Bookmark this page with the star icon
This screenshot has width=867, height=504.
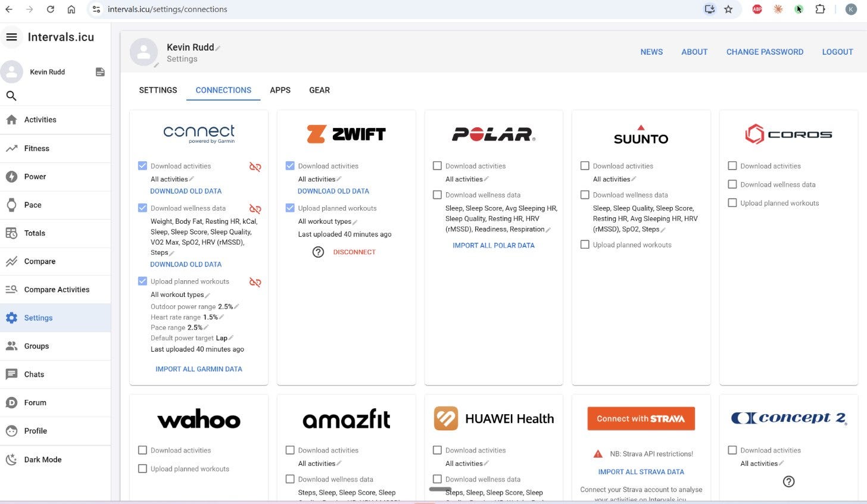pyautogui.click(x=728, y=9)
